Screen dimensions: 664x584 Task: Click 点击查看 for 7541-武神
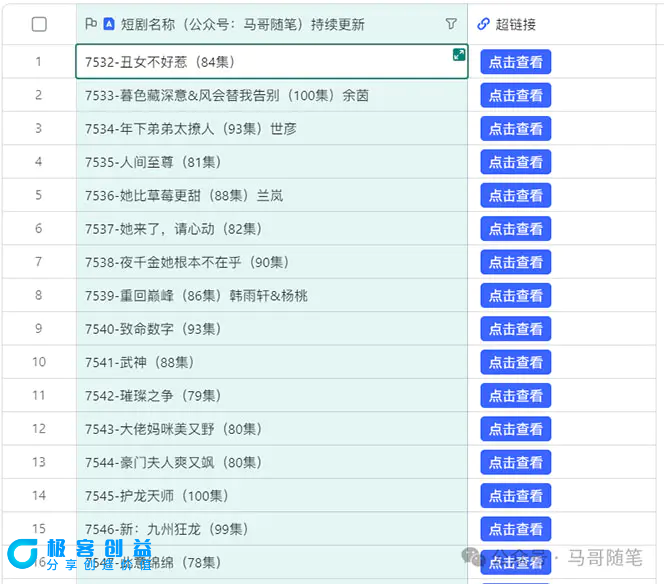click(x=515, y=362)
